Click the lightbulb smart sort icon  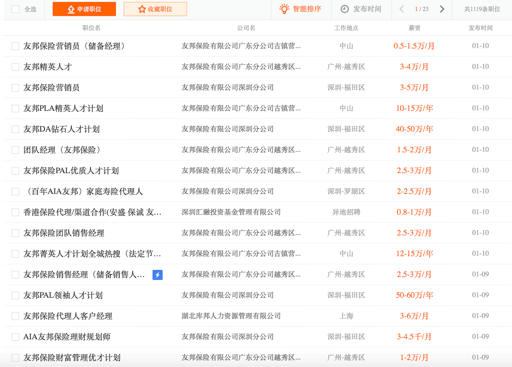point(284,9)
